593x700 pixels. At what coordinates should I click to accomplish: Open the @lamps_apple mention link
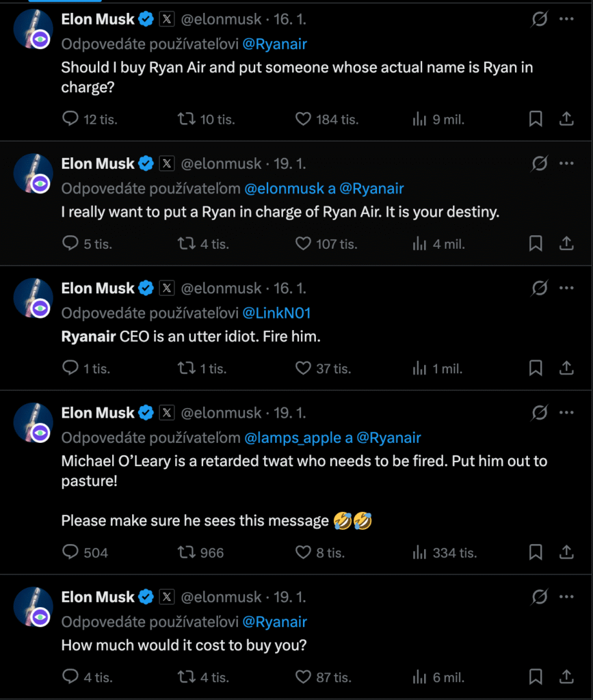(x=292, y=437)
